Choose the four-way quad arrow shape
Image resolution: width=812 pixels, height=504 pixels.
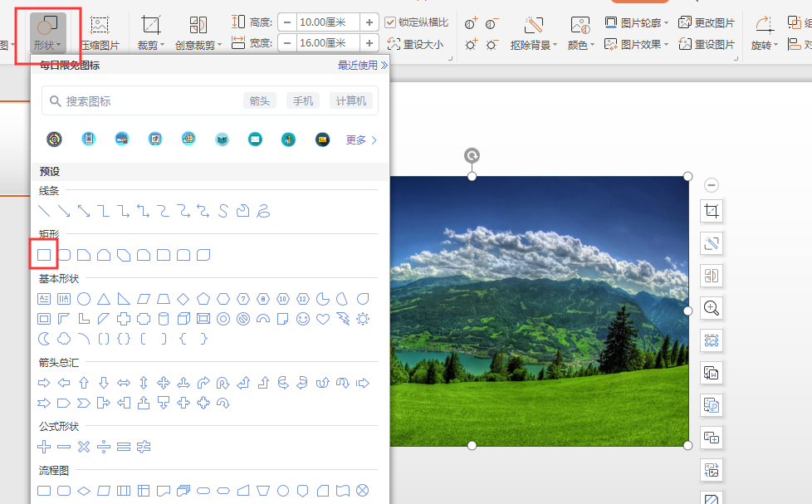click(164, 383)
